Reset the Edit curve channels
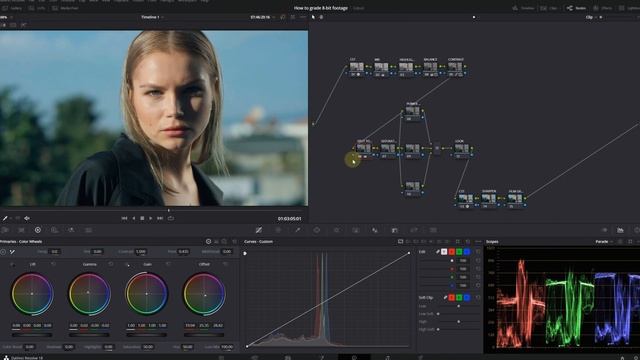640x360 pixels. pos(478,252)
